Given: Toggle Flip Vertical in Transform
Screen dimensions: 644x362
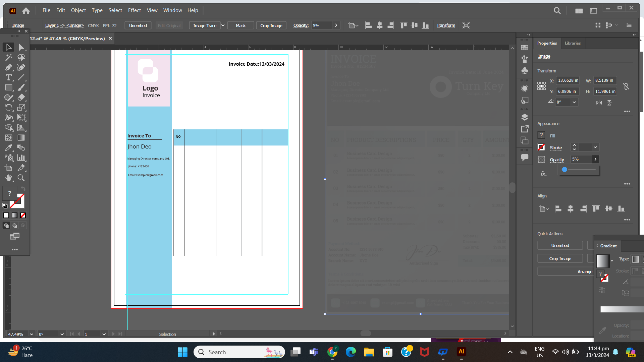Looking at the screenshot, I should (609, 103).
